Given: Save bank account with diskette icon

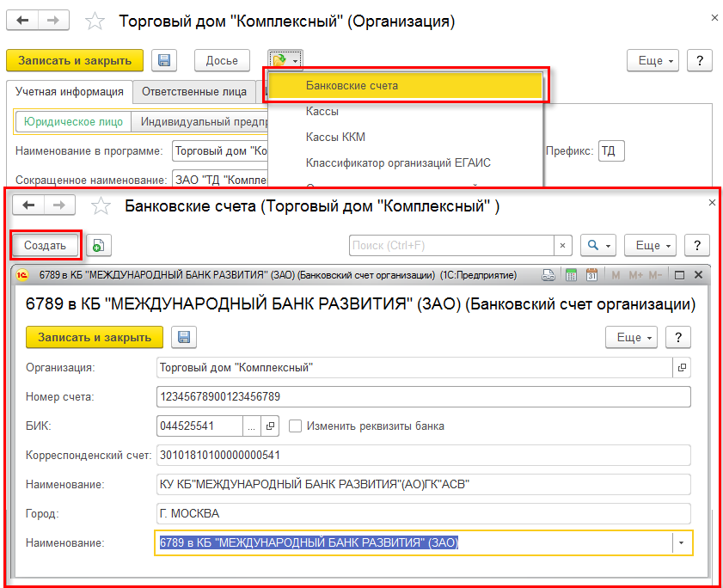Looking at the screenshot, I should click(x=184, y=337).
